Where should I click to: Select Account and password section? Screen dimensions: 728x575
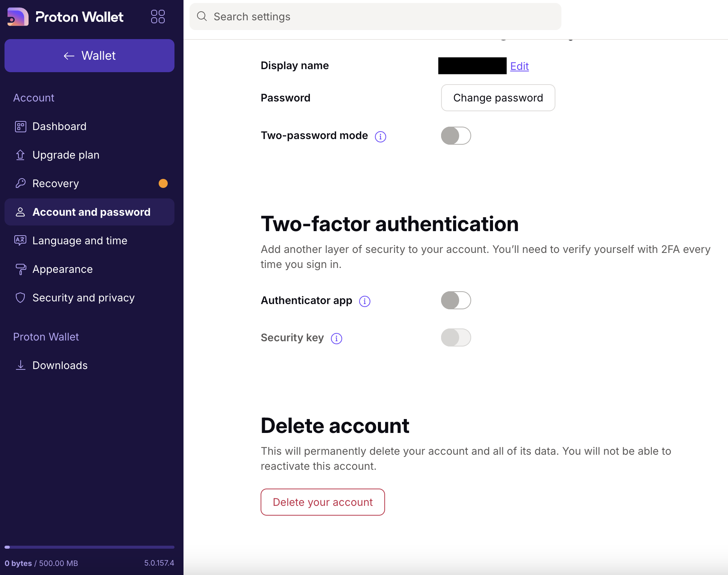pyautogui.click(x=89, y=212)
